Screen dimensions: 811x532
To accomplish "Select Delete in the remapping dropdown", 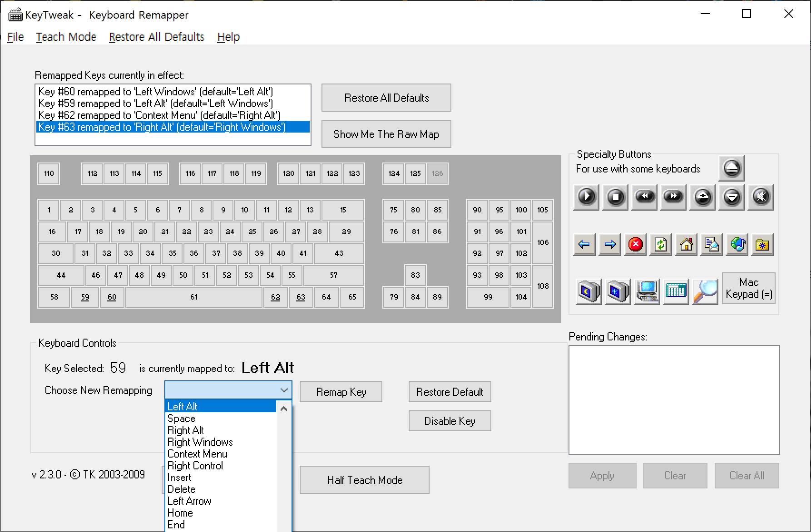I will pos(221,489).
